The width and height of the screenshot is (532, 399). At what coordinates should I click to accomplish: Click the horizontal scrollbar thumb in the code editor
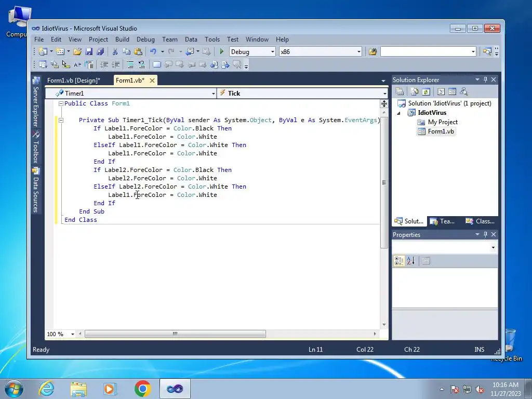pos(175,334)
